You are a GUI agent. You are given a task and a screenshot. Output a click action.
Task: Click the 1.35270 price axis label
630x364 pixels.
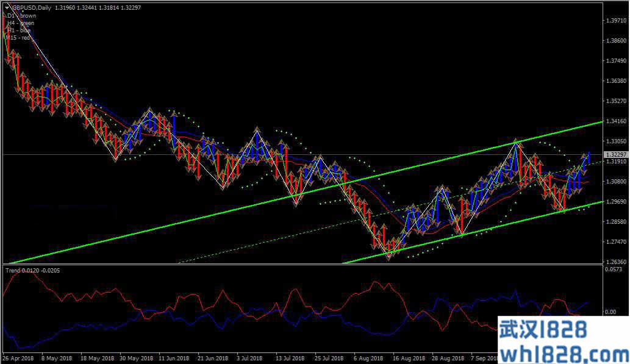pos(617,101)
